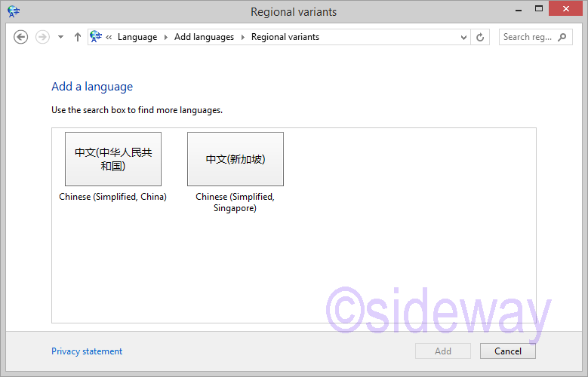
Task: Refresh the Regional variants page
Action: coord(481,37)
